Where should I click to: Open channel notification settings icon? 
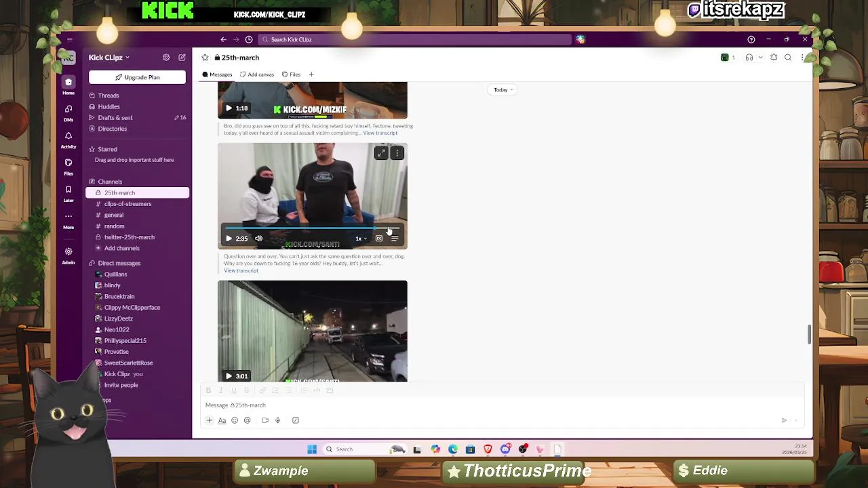click(774, 58)
